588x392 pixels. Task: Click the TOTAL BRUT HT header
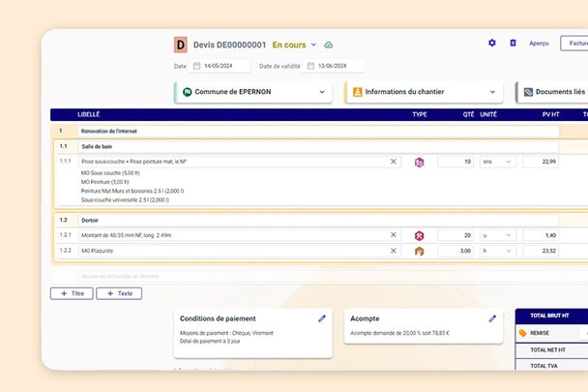pos(549,316)
